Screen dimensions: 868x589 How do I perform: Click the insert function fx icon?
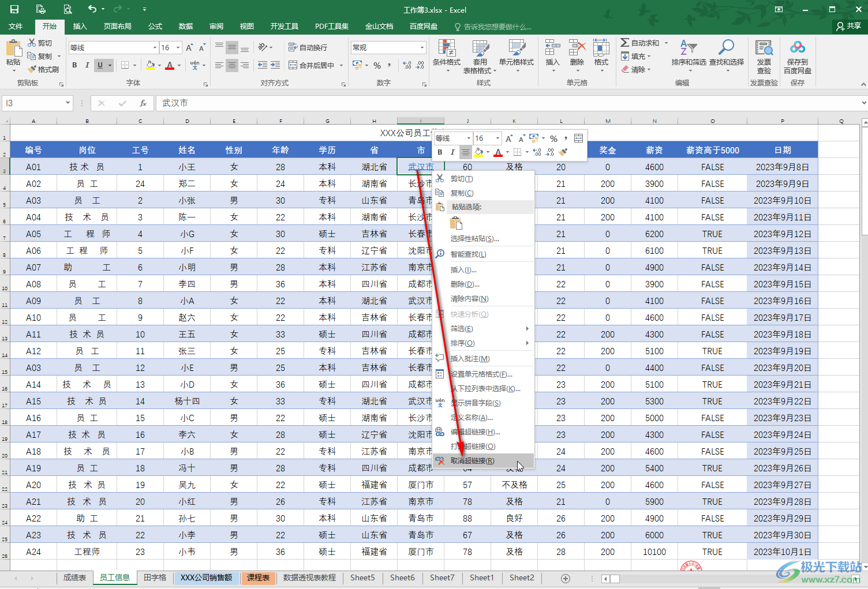[143, 103]
